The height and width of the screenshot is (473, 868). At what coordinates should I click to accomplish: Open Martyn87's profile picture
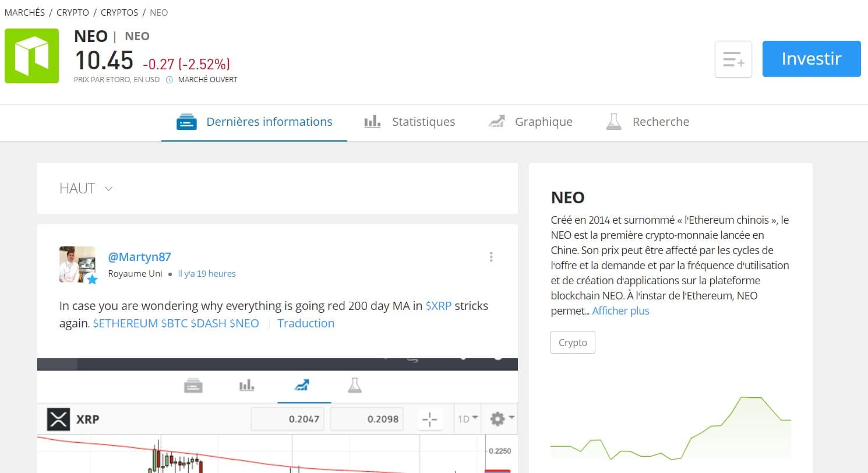click(77, 264)
